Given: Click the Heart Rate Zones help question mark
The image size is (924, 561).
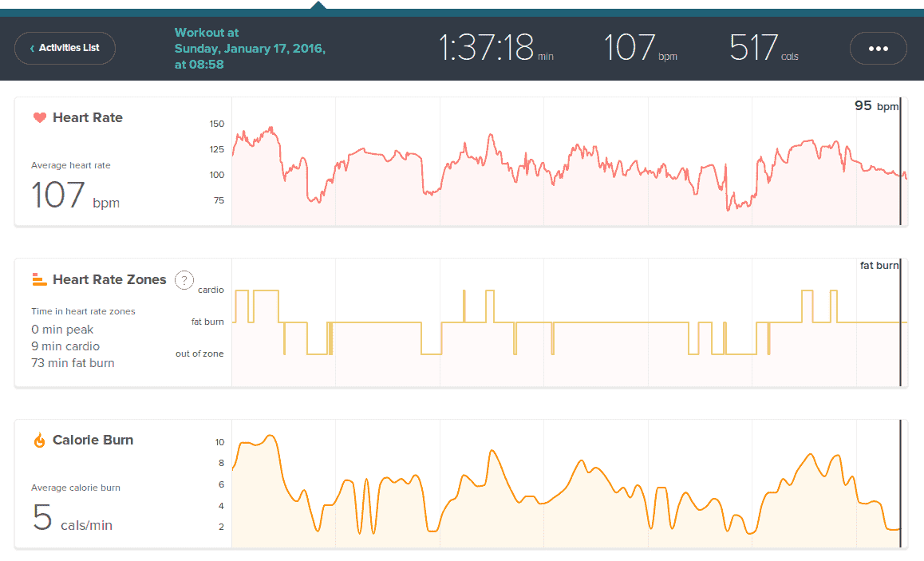Looking at the screenshot, I should pos(184,280).
